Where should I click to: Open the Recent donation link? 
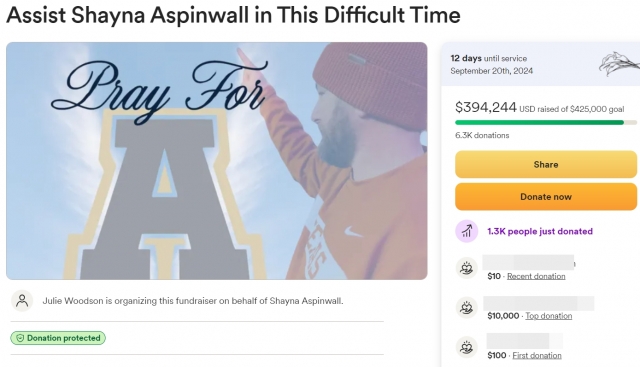536,276
